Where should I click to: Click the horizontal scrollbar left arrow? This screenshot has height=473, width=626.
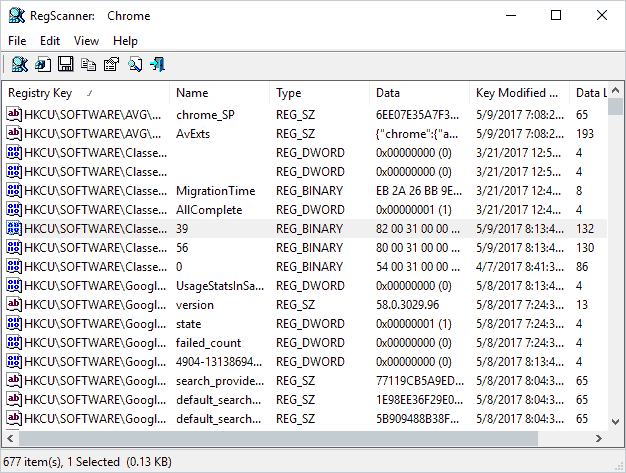(10, 438)
